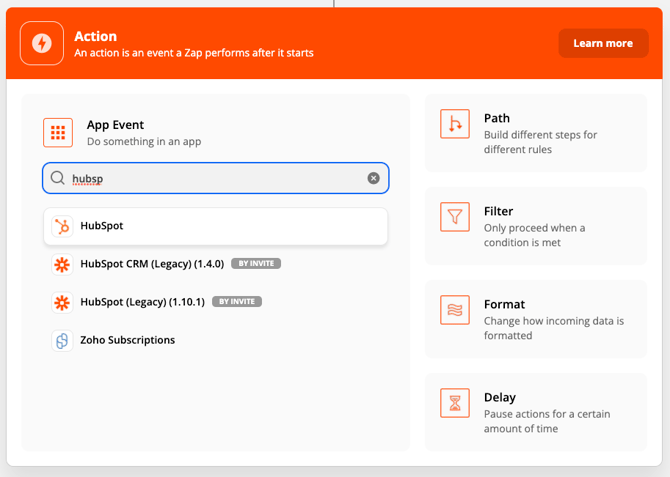Click 'Change how incoming data is formatted' text

[x=554, y=328]
